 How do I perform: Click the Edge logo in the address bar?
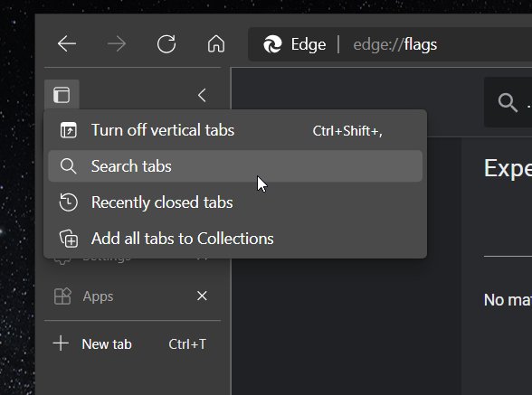[x=272, y=44]
